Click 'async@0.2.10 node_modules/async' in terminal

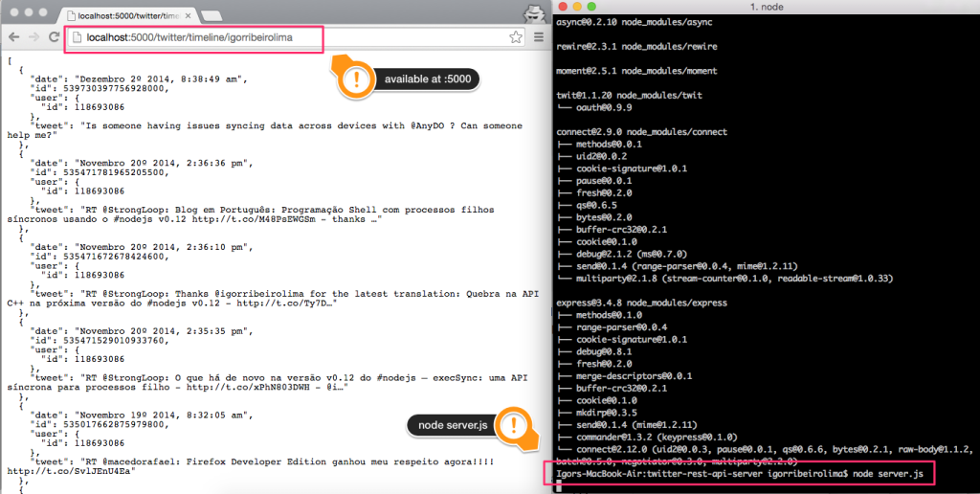coord(634,22)
